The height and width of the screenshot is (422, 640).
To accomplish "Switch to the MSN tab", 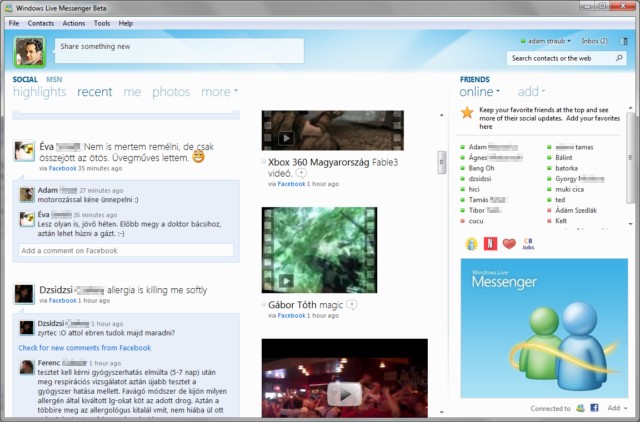I will 54,79.
